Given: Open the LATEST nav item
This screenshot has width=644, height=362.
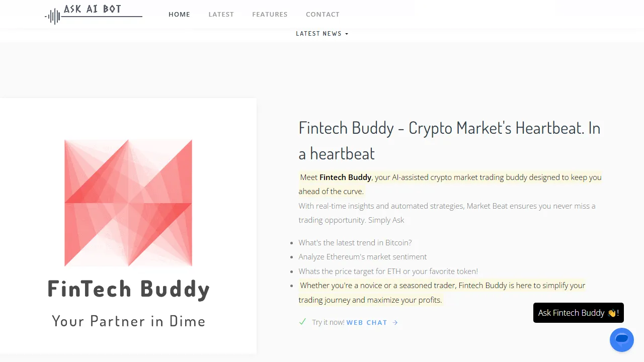Looking at the screenshot, I should [221, 14].
